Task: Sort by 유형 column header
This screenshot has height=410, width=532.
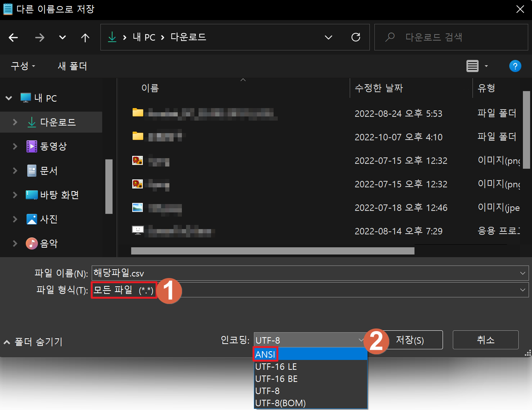Action: [487, 88]
